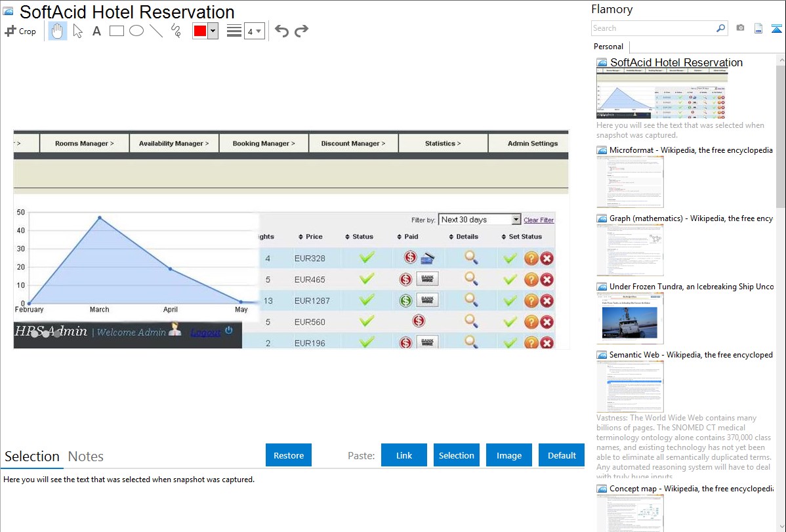Click red cancel icon in EUR328 row
Screen dimensions: 786x532
(x=547, y=258)
